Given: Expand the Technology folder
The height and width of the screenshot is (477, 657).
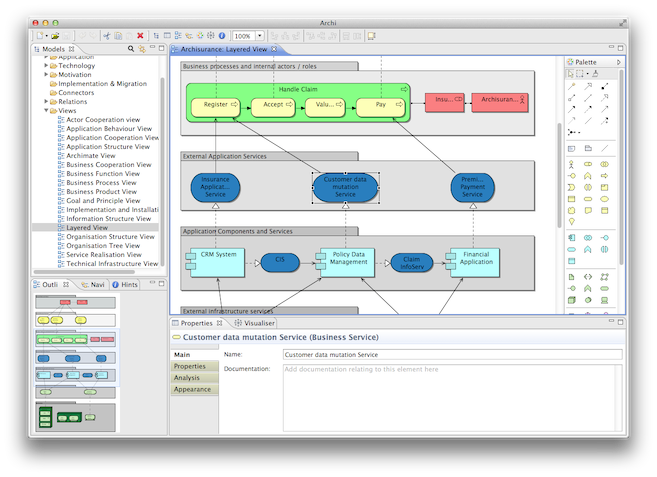Looking at the screenshot, I should click(x=46, y=65).
